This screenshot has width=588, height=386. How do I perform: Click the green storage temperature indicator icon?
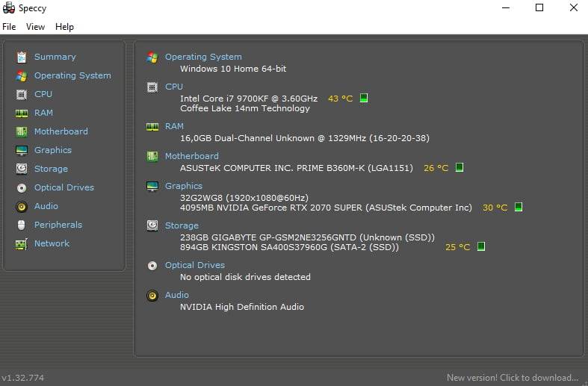(481, 246)
